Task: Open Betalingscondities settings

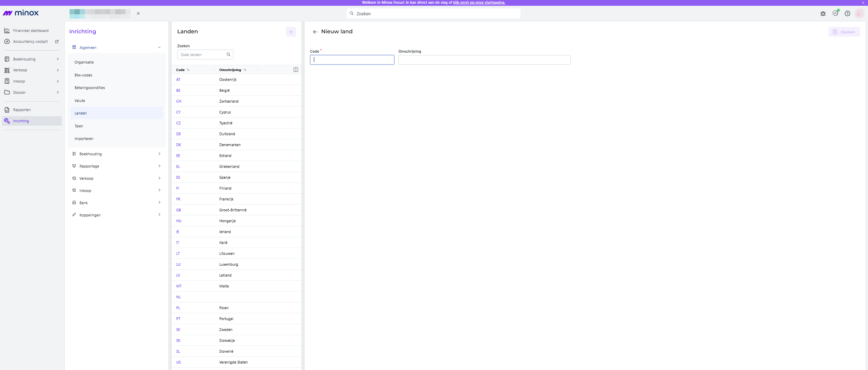Action: click(x=116, y=88)
